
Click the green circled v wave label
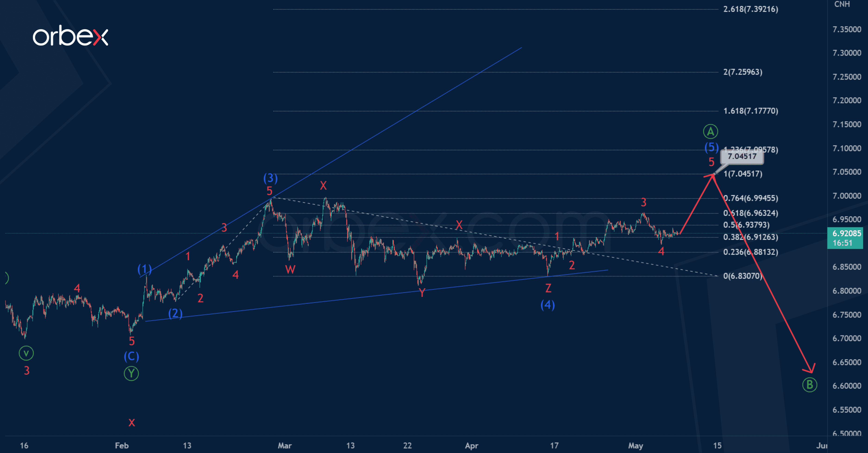(x=26, y=353)
